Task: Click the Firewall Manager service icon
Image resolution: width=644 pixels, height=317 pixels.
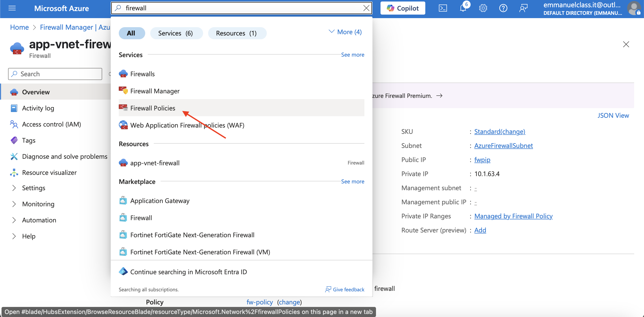Action: point(123,91)
